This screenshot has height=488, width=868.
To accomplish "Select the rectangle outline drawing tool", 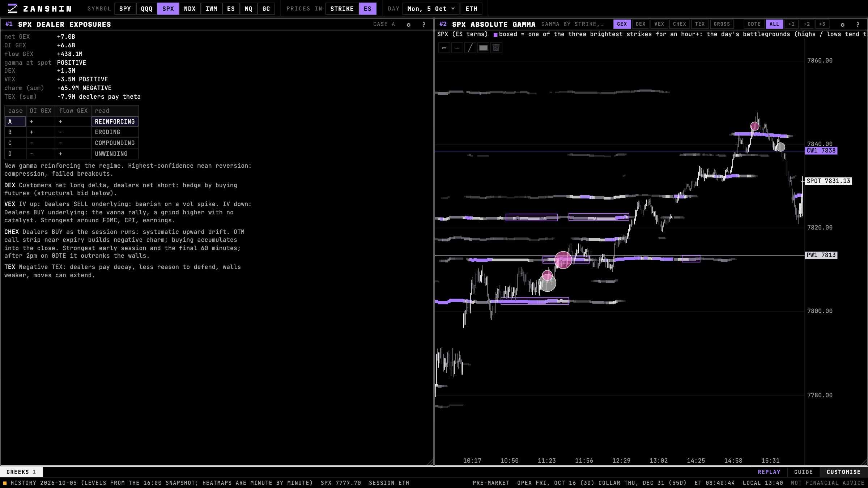I will click(x=444, y=48).
